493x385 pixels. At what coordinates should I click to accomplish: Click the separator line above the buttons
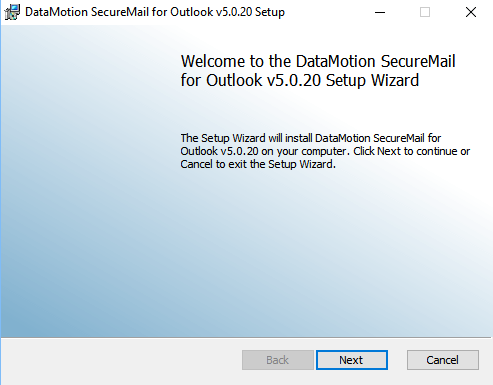click(246, 338)
